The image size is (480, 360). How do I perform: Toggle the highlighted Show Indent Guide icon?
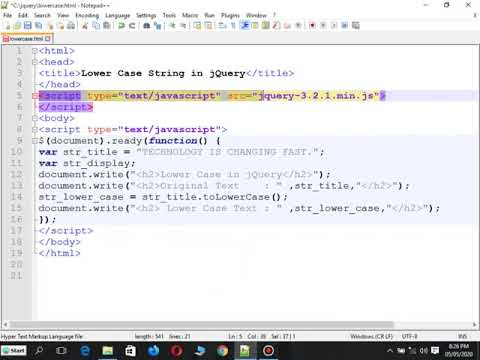coord(244,26)
